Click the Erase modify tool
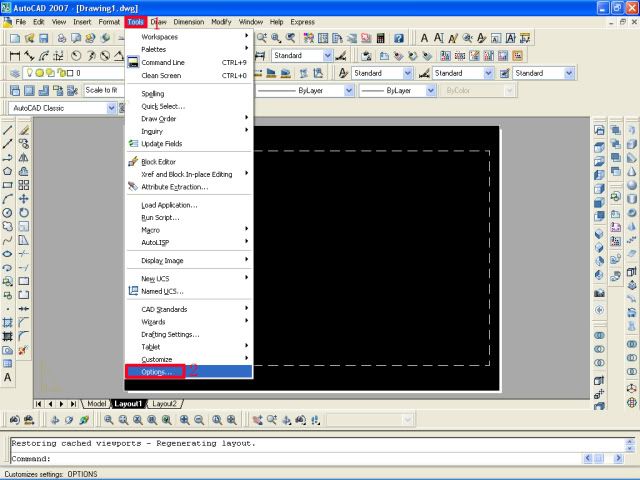The height and width of the screenshot is (480, 640). coord(24,130)
